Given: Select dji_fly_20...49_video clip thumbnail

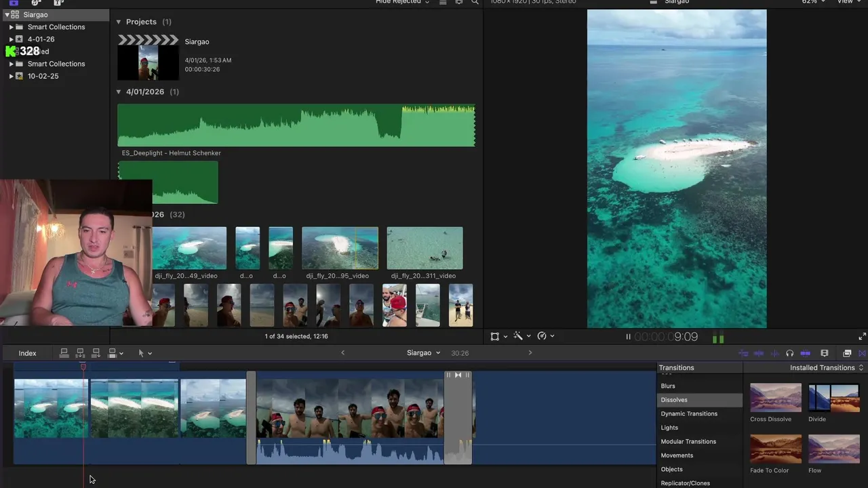Looking at the screenshot, I should [189, 248].
